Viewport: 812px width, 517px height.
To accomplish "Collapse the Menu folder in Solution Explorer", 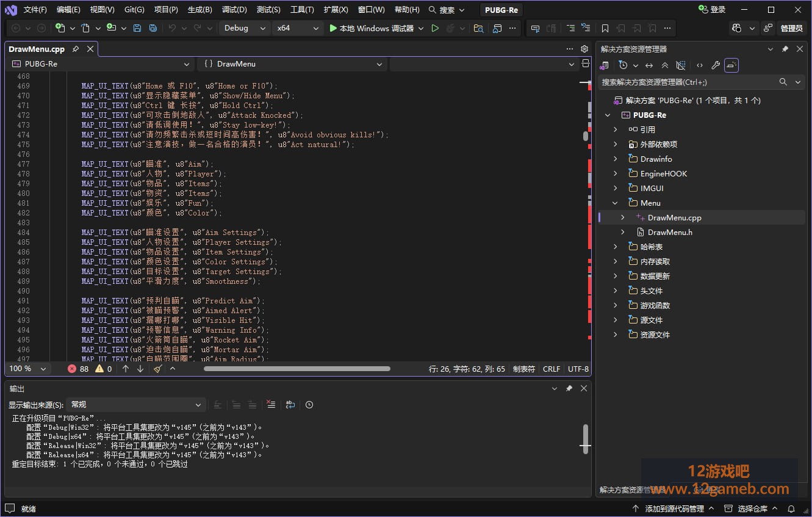I will [x=615, y=203].
